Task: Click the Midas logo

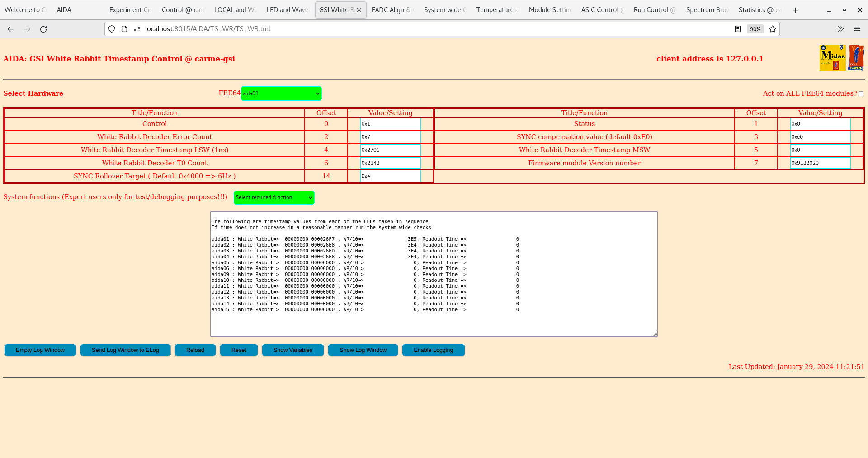Action: point(832,58)
